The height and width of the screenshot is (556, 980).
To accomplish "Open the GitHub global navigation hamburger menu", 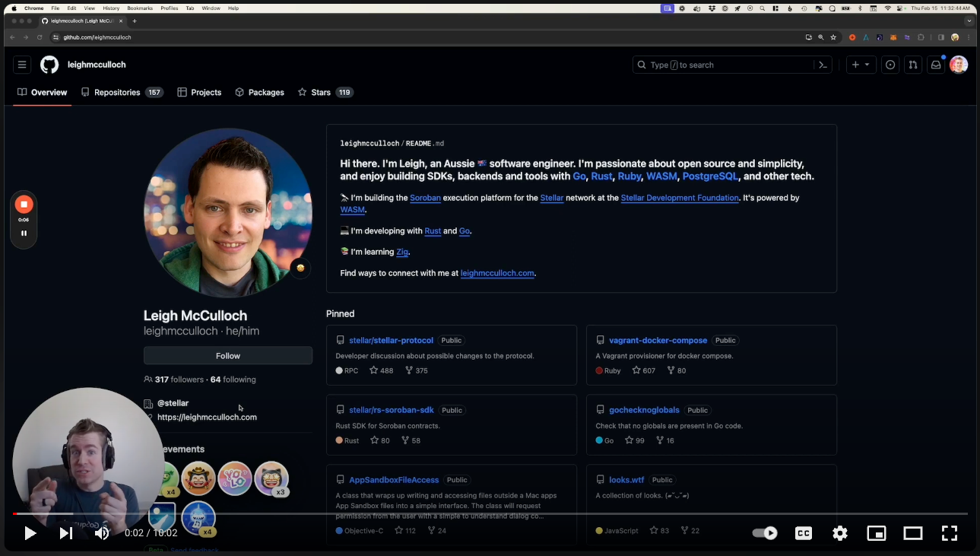I will [x=21, y=64].
